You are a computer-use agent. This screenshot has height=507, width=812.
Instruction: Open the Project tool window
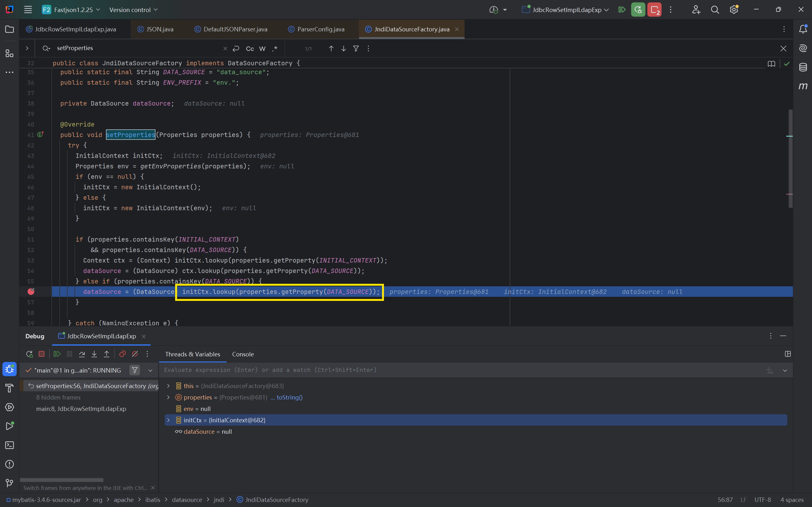tap(10, 29)
